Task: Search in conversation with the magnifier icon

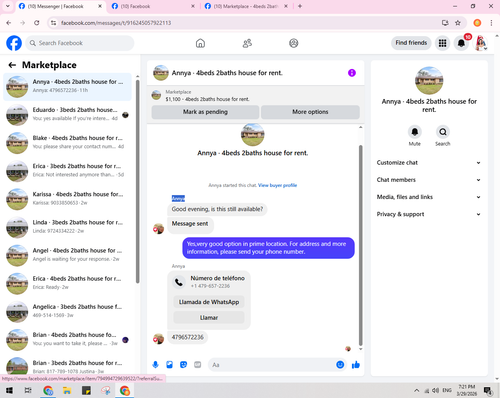Action: tap(443, 132)
